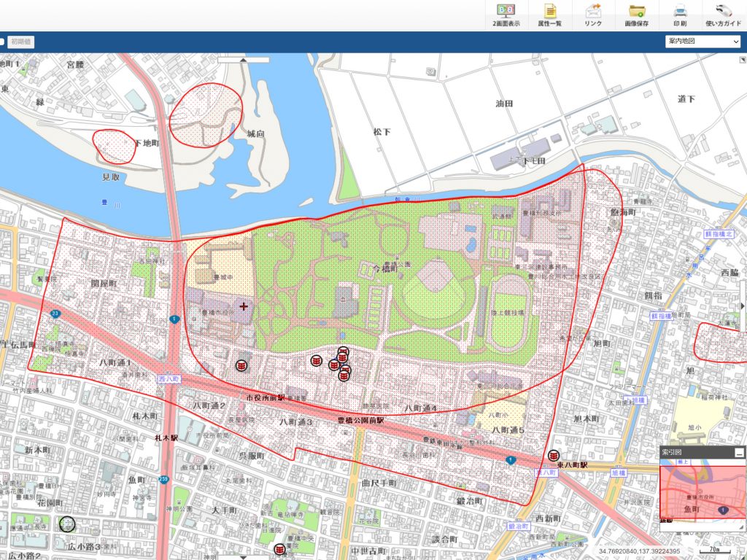This screenshot has height=560, width=747.
Task: Click the 鍛冶町 blue intersection label
Action: click(519, 526)
